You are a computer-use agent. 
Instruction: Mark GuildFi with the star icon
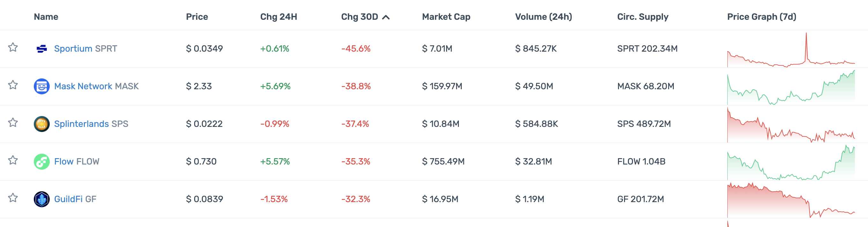pyautogui.click(x=13, y=198)
